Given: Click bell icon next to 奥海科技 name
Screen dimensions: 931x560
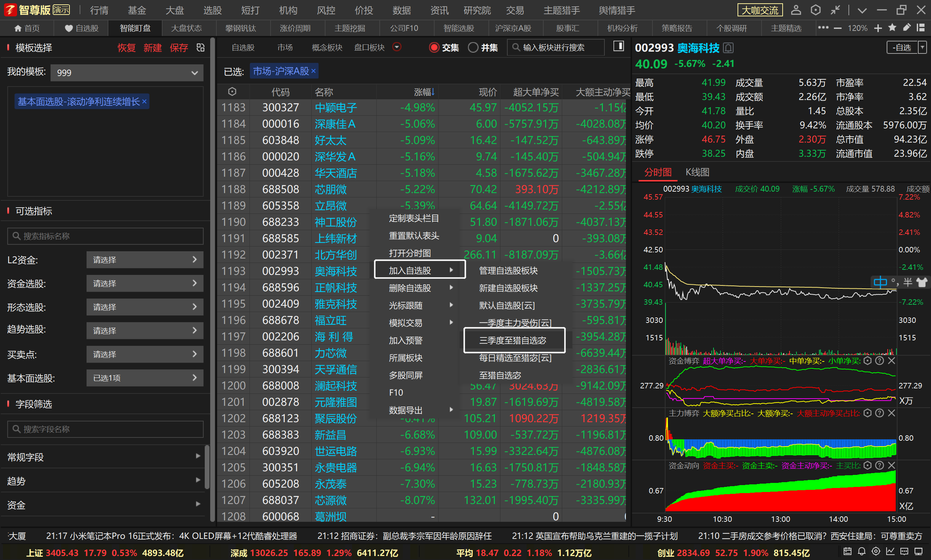Looking at the screenshot, I should pos(728,48).
